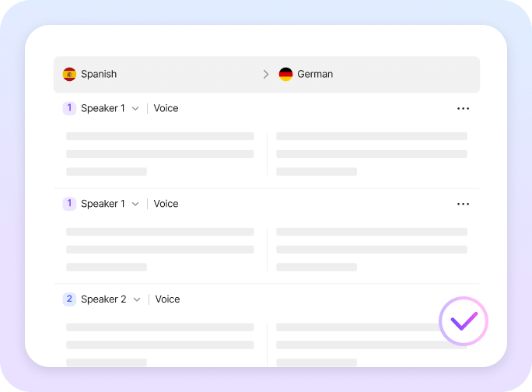Select Voice in the first Speaker 1 segment
The width and height of the screenshot is (532, 392).
click(166, 108)
